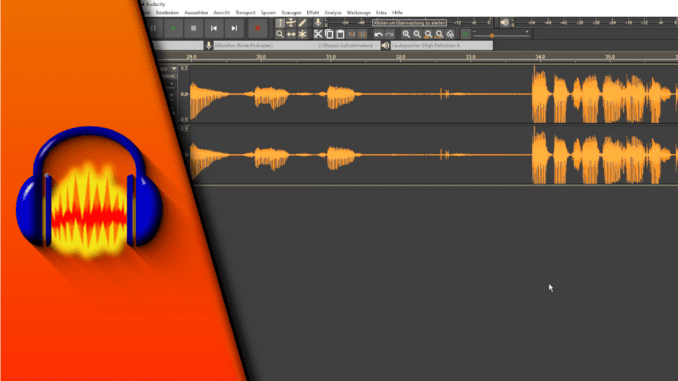The width and height of the screenshot is (678, 381).
Task: Select the Multi-Tool asterisk icon
Action: (302, 34)
